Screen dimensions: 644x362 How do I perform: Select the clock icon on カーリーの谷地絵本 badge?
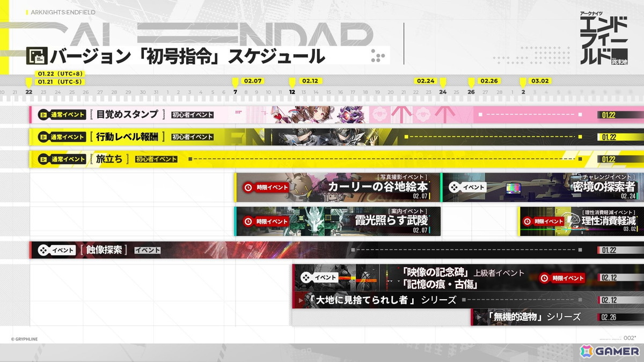247,187
